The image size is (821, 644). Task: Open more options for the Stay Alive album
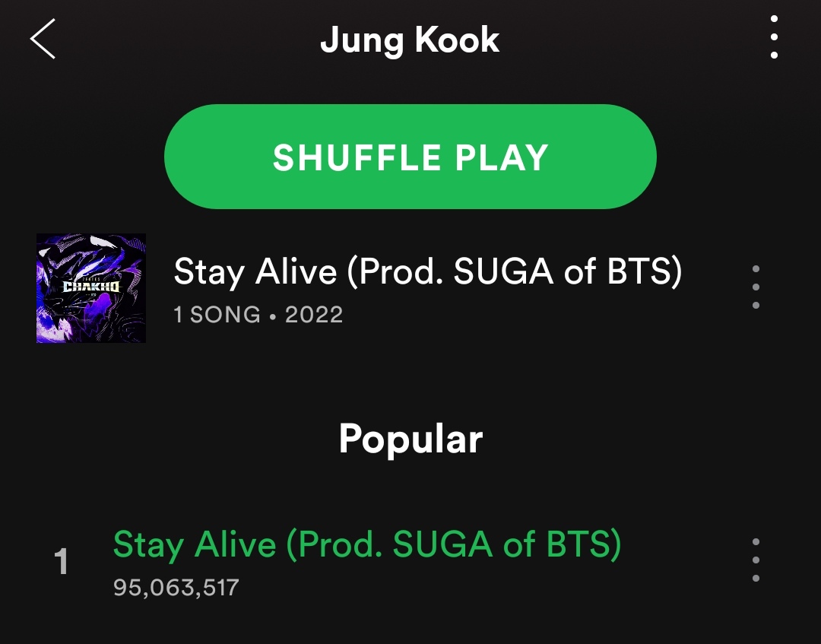click(756, 287)
